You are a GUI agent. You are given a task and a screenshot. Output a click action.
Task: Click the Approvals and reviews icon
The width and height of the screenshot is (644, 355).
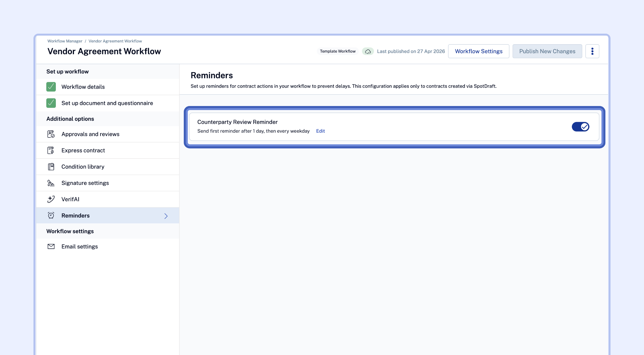(51, 134)
